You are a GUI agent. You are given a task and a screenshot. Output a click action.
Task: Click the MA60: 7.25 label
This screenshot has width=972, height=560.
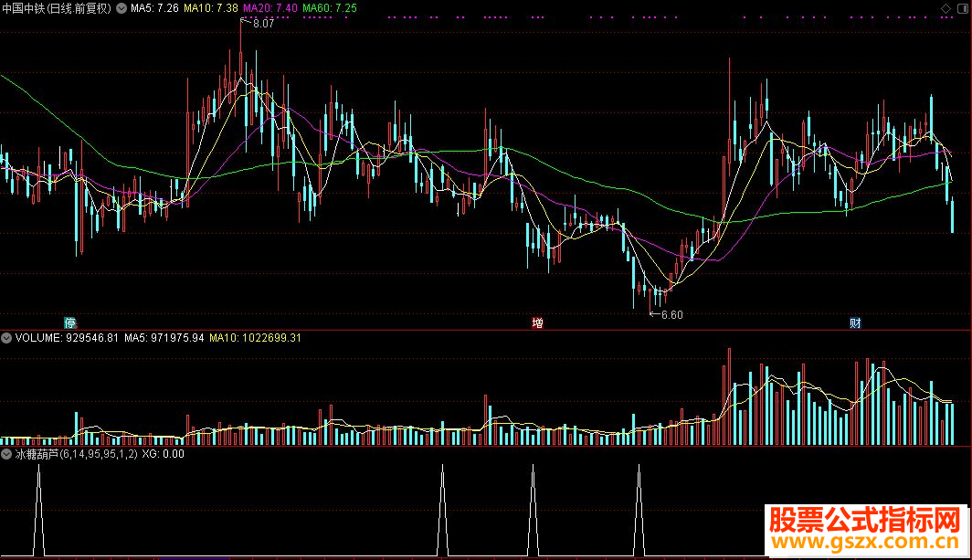pos(330,8)
